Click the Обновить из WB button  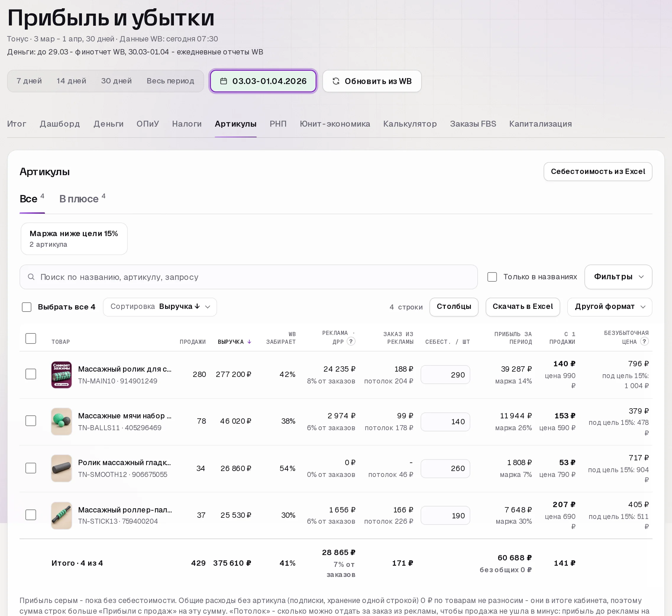point(372,81)
